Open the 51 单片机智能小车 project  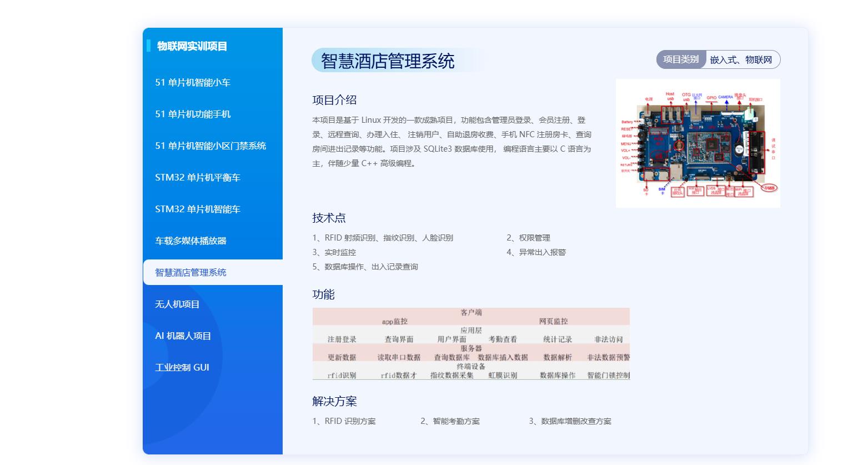[x=193, y=82]
